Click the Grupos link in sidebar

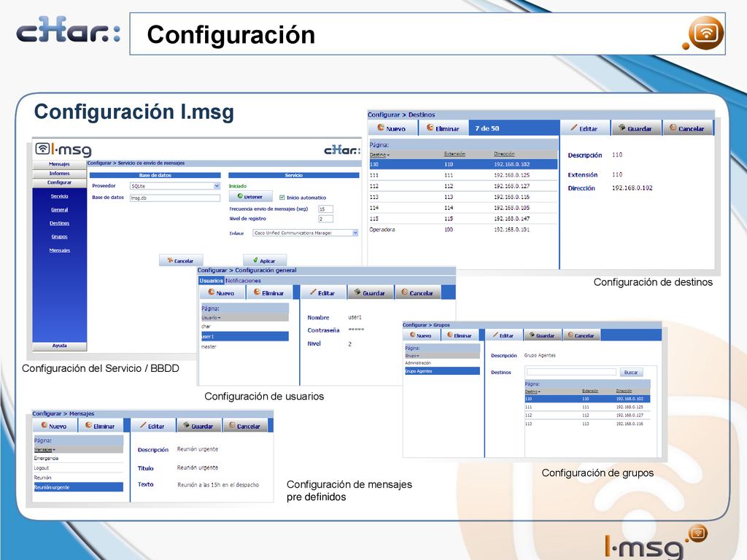pyautogui.click(x=60, y=237)
